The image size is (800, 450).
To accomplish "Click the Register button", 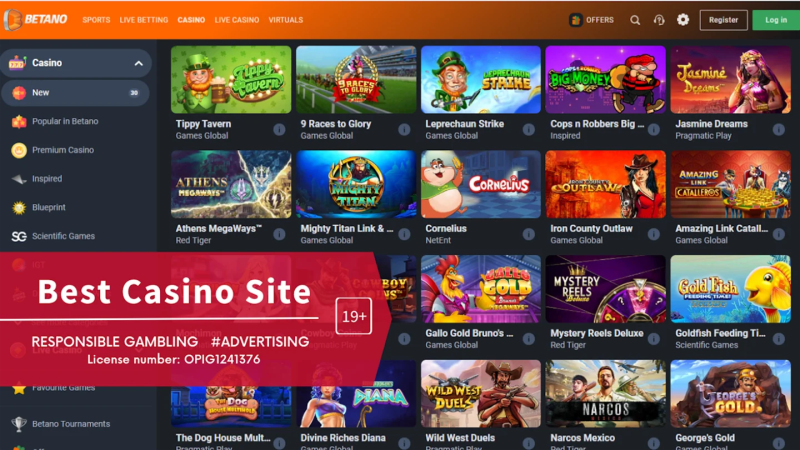I will tap(723, 20).
